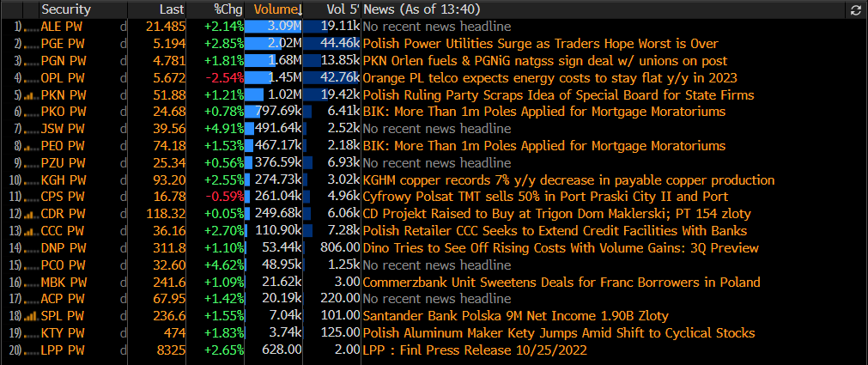Click the Last column header
The width and height of the screenshot is (868, 365).
tap(172, 9)
